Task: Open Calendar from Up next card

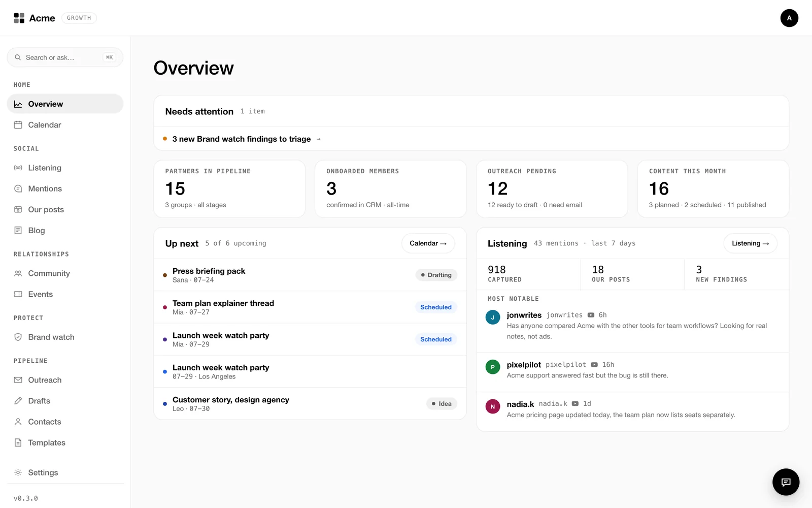Action: click(x=428, y=243)
